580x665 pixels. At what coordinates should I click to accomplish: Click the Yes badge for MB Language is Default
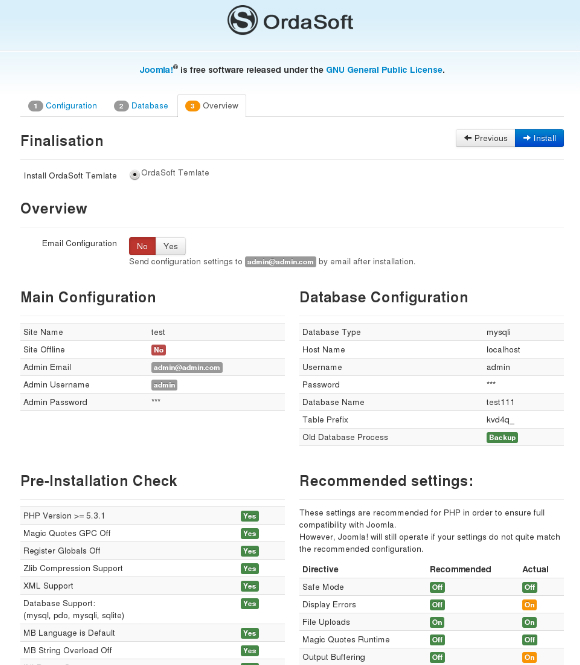(x=250, y=633)
